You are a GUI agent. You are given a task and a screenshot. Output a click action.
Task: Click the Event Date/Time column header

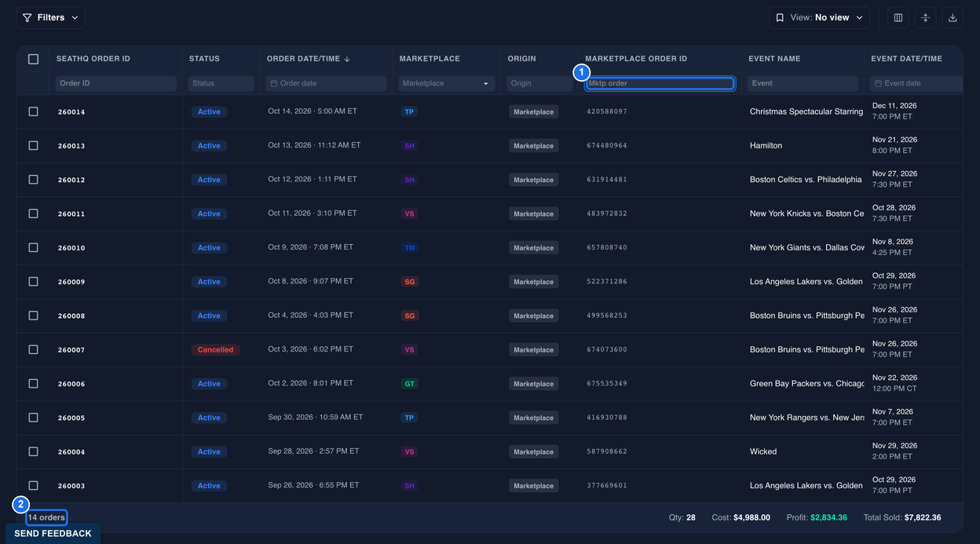[906, 59]
